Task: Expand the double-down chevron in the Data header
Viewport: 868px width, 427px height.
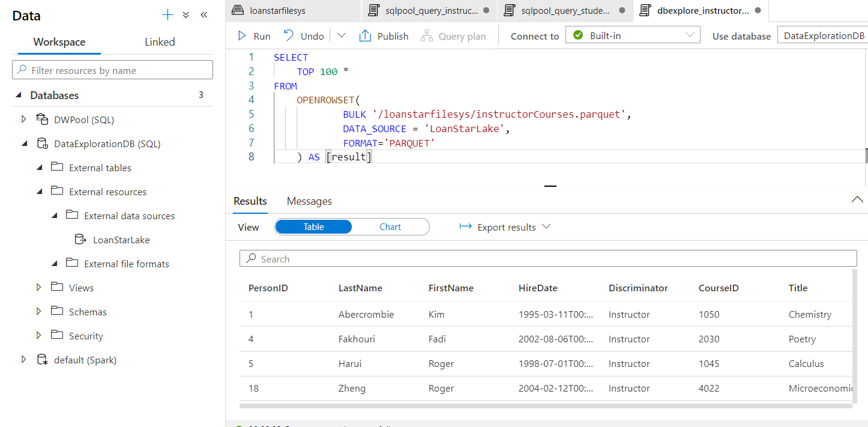Action: 185,14
